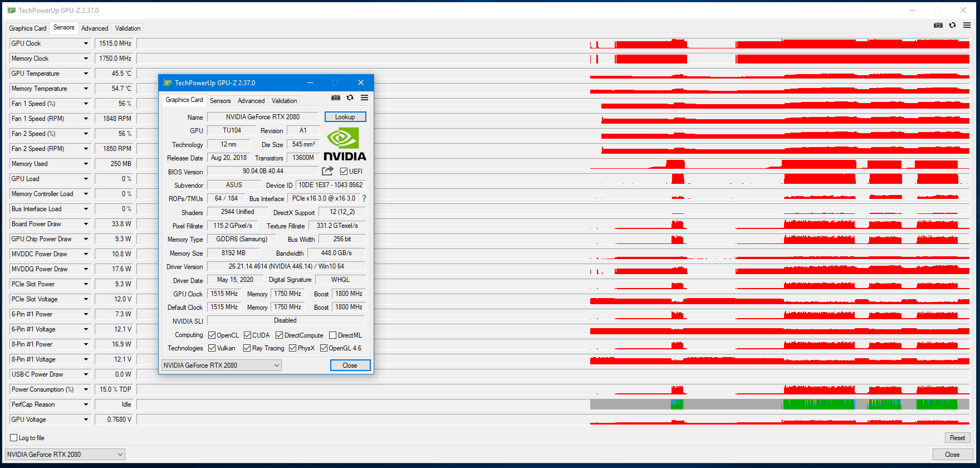Image resolution: width=980 pixels, height=468 pixels.
Task: Open Power Consumption (%) dropdown
Action: pyautogui.click(x=86, y=389)
